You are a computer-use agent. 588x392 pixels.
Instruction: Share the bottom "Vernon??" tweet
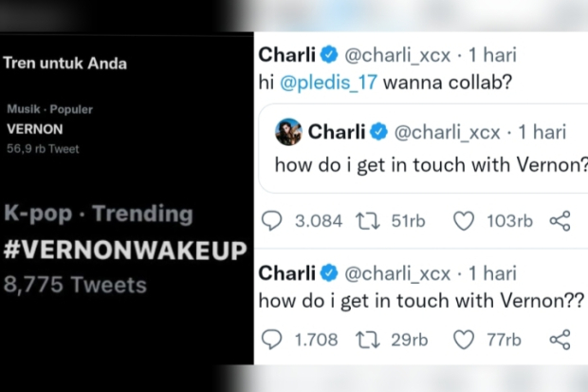pos(560,339)
